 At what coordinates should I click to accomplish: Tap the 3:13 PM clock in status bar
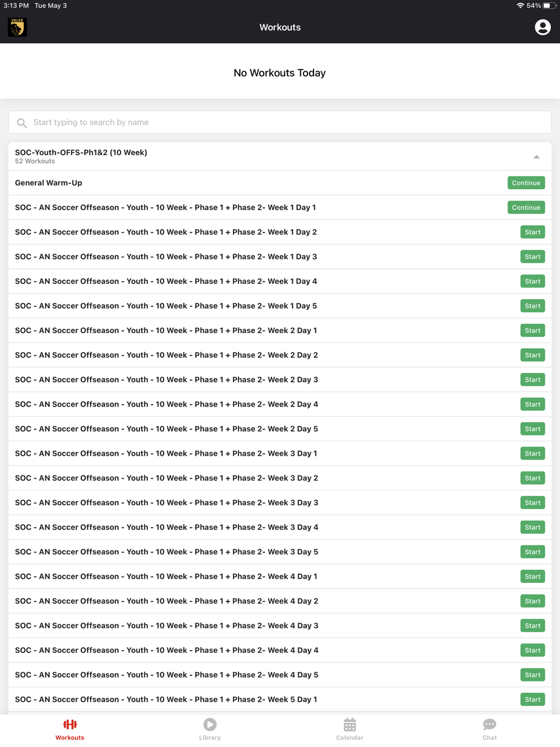click(x=16, y=6)
